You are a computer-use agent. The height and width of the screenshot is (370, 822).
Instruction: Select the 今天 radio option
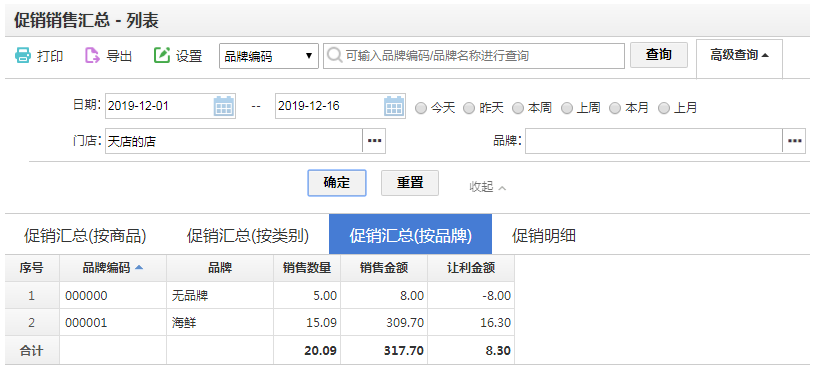point(421,108)
